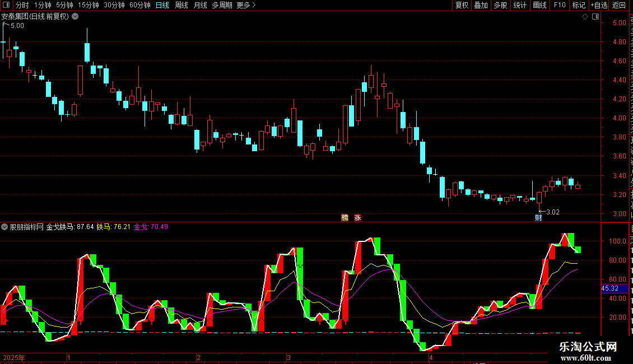Click month 2 marker on the timeline
This screenshot has width=633, height=364.
[198, 357]
